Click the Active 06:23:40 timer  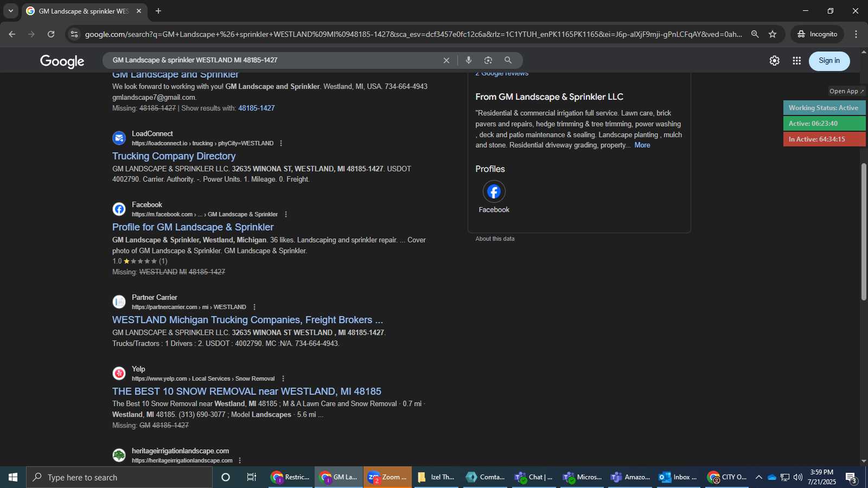[x=824, y=124]
